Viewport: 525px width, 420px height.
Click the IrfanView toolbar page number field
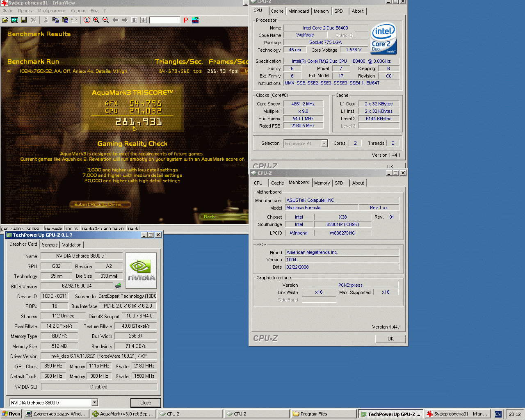tap(164, 20)
